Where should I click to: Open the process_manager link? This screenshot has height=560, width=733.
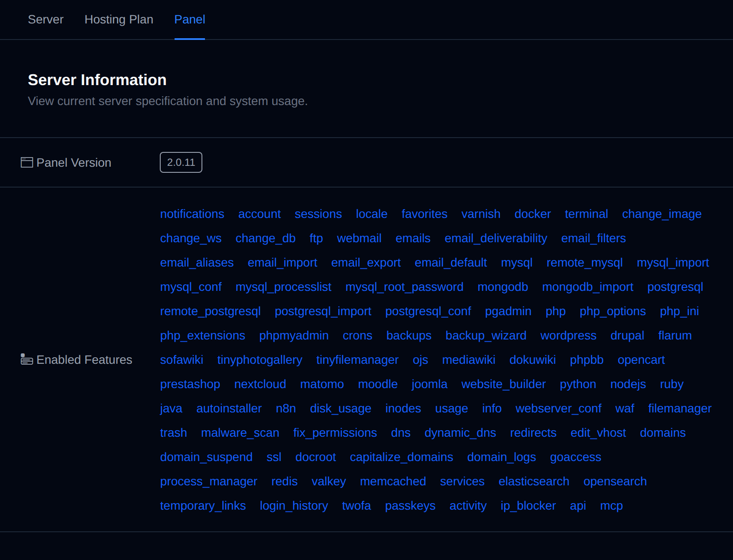coord(209,481)
